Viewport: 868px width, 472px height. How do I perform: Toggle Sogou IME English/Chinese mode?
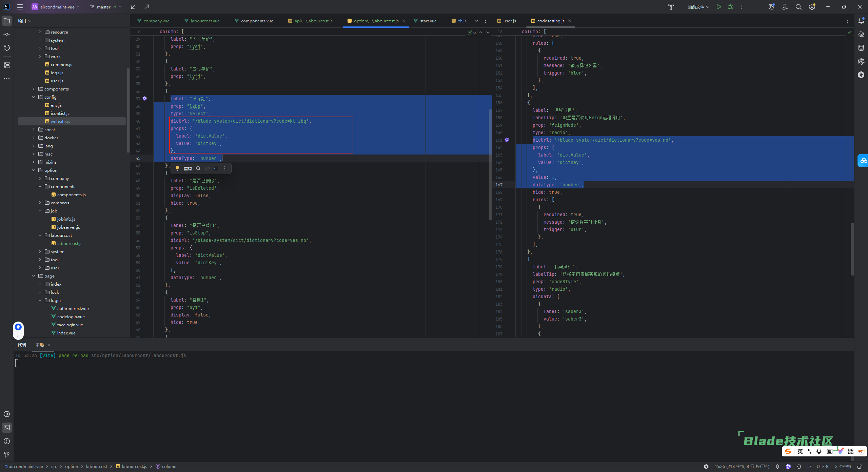pyautogui.click(x=800, y=451)
